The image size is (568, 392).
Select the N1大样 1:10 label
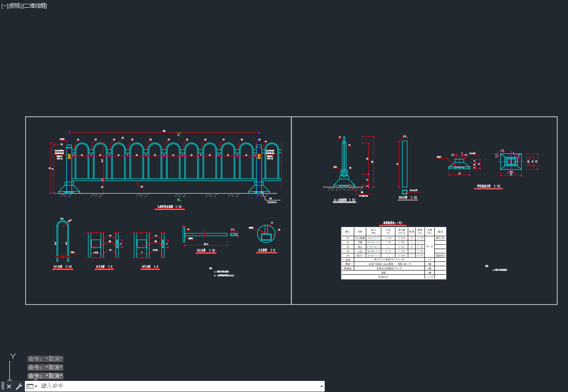[x=63, y=267]
